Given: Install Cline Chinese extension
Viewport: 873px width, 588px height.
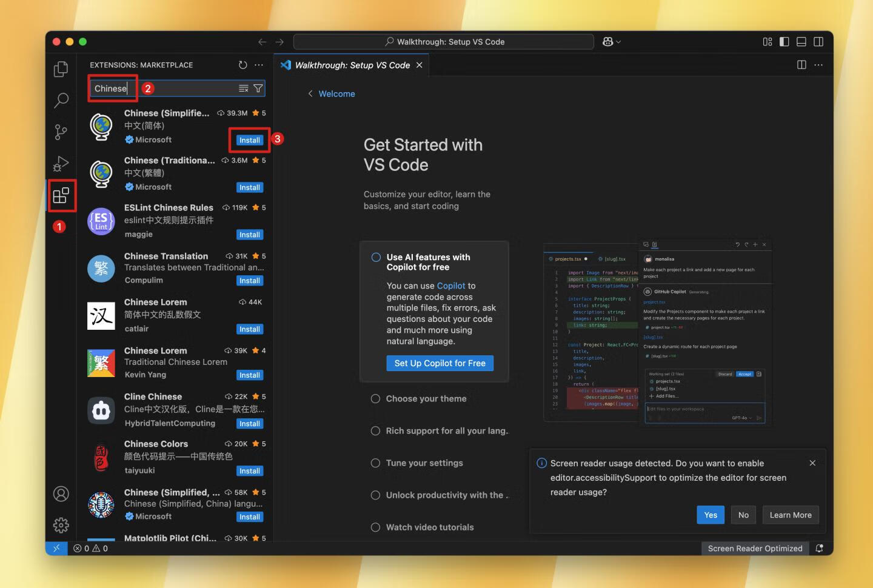Looking at the screenshot, I should click(x=249, y=424).
